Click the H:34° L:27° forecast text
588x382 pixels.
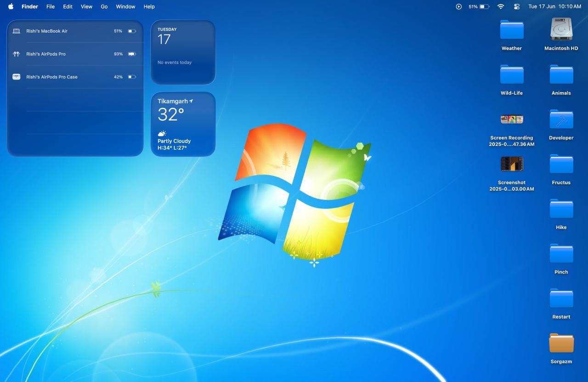172,148
